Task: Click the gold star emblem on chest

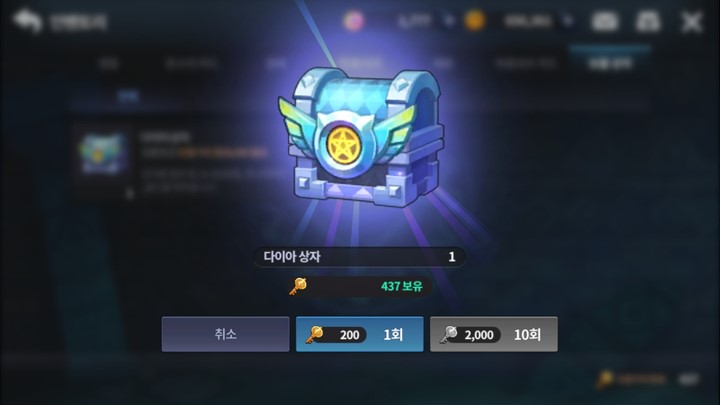Action: 342,146
